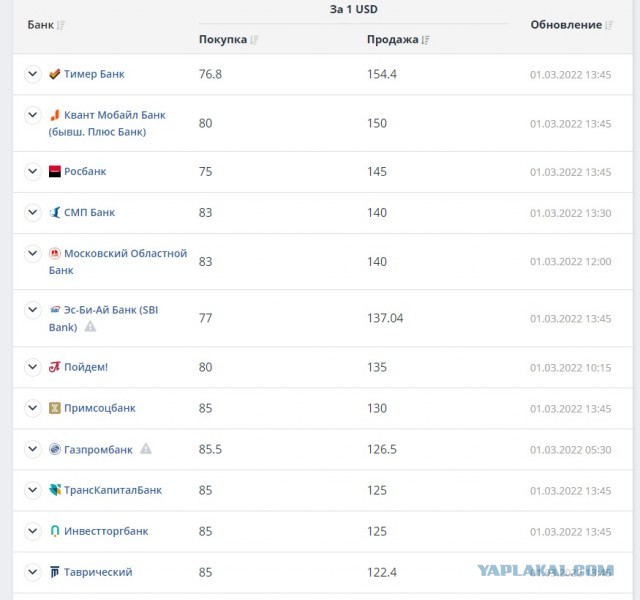Select update time 01.03.2022 12:00
The width and height of the screenshot is (640, 600).
[571, 262]
